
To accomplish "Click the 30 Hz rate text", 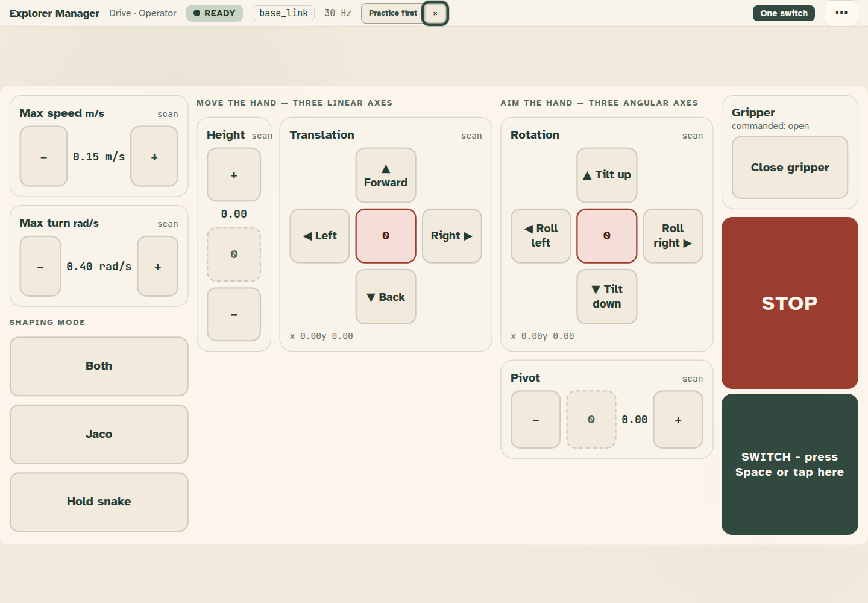I will pos(338,13).
